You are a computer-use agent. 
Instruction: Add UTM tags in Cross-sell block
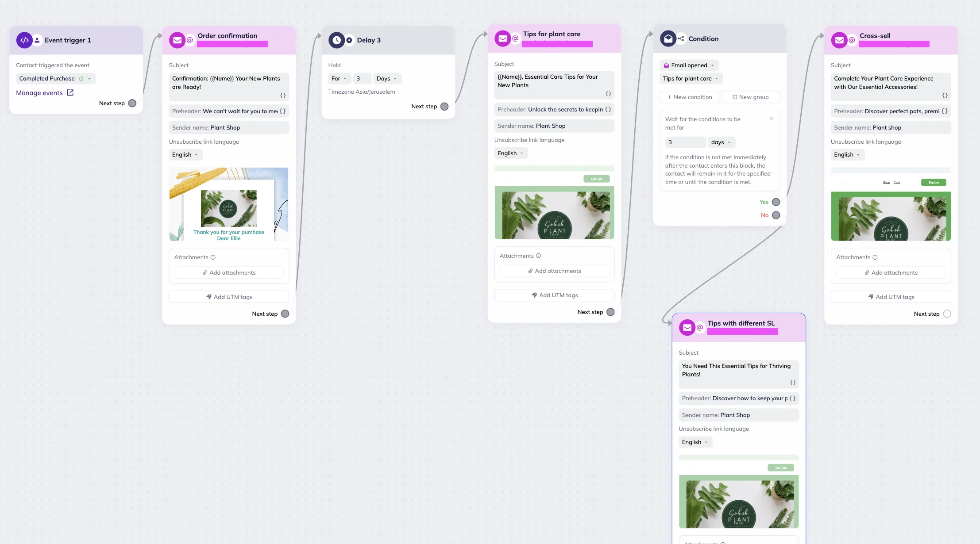[891, 297]
